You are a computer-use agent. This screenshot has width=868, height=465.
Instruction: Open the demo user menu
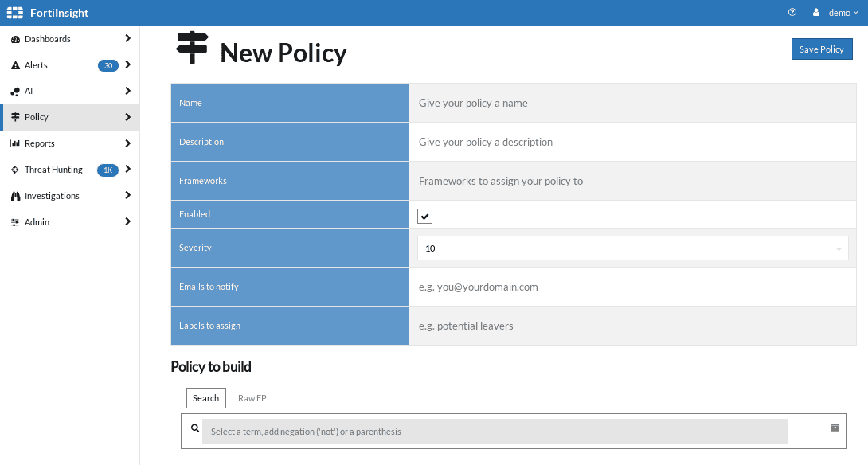tap(836, 13)
